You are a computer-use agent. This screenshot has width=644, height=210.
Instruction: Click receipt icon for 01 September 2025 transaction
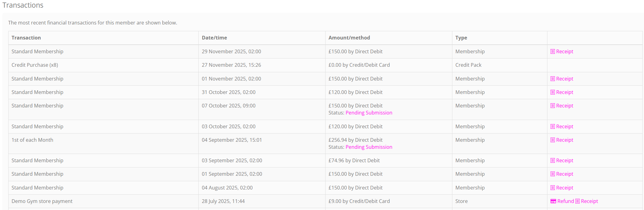(553, 174)
